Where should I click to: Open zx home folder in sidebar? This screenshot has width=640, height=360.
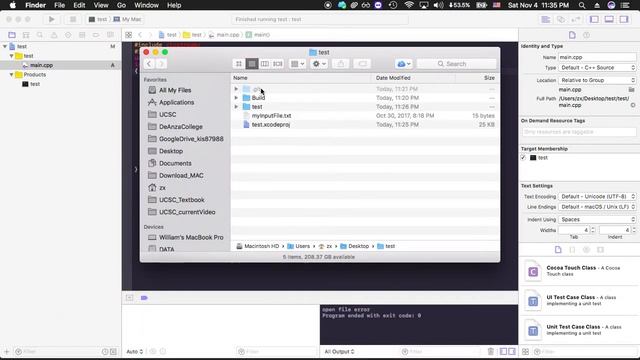coord(162,188)
